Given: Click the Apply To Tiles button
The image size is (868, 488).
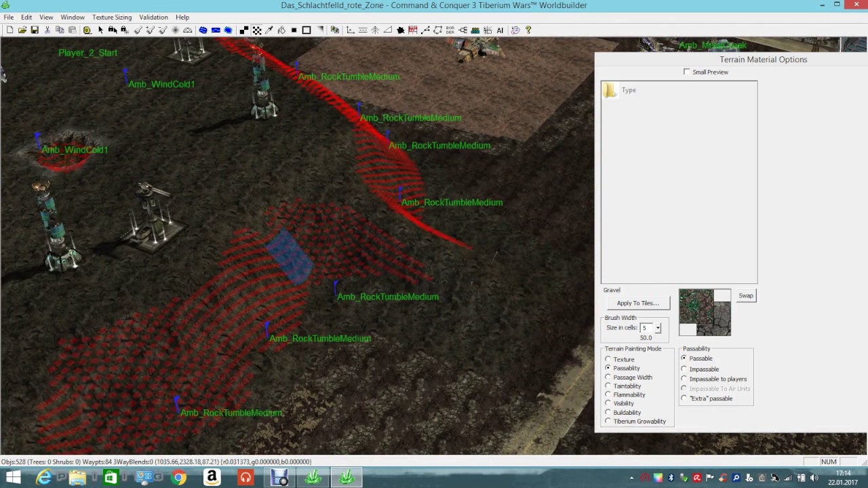Looking at the screenshot, I should point(637,303).
